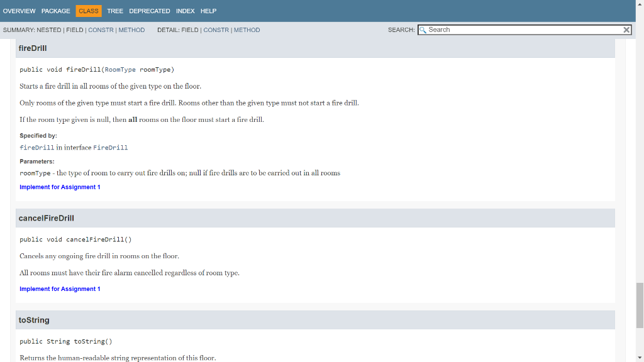Screen dimensions: 644x362
Task: Jump to the METHOD summary section
Action: click(131, 30)
